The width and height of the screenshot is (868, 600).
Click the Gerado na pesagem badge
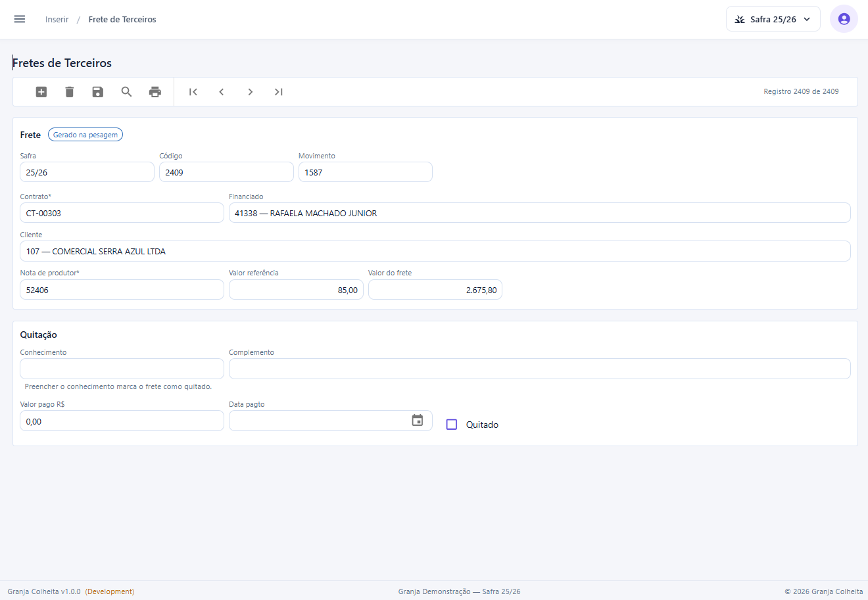85,135
